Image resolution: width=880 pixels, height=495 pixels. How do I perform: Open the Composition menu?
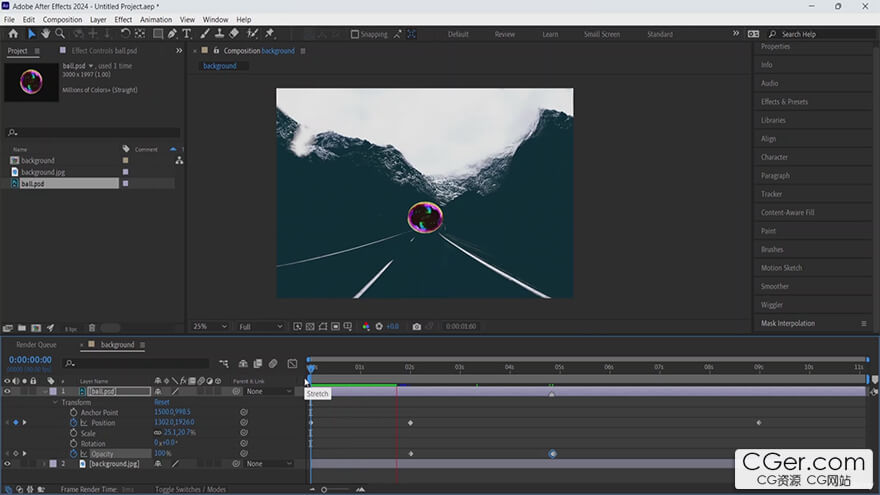point(62,19)
